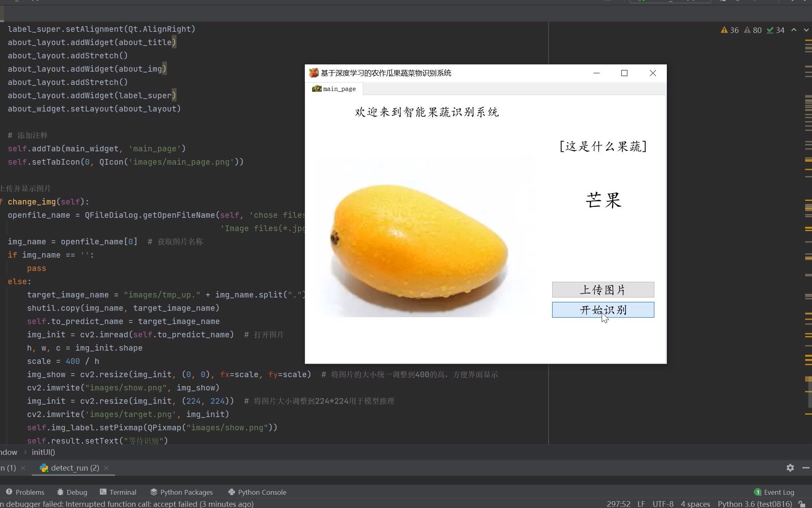Click the Python icon on detect_run tab
812x508 pixels.
pos(44,468)
